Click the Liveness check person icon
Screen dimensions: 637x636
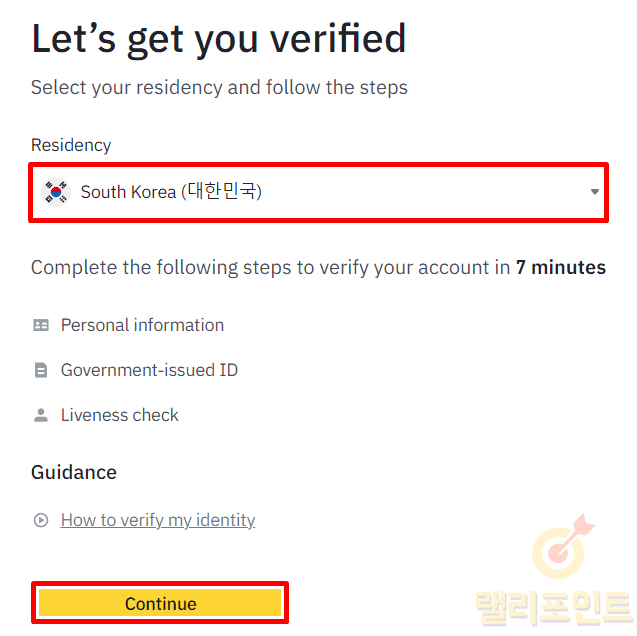(x=41, y=415)
